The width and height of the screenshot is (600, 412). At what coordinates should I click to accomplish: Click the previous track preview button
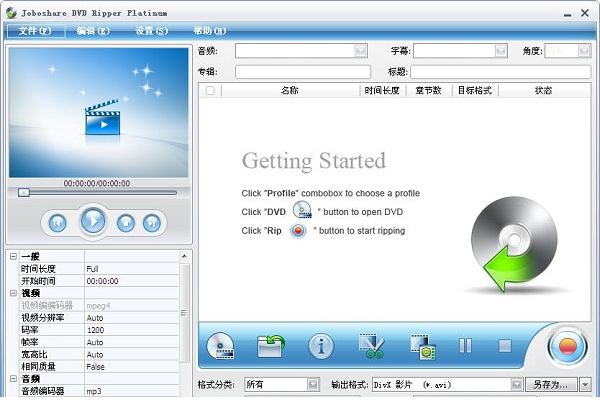[x=57, y=223]
